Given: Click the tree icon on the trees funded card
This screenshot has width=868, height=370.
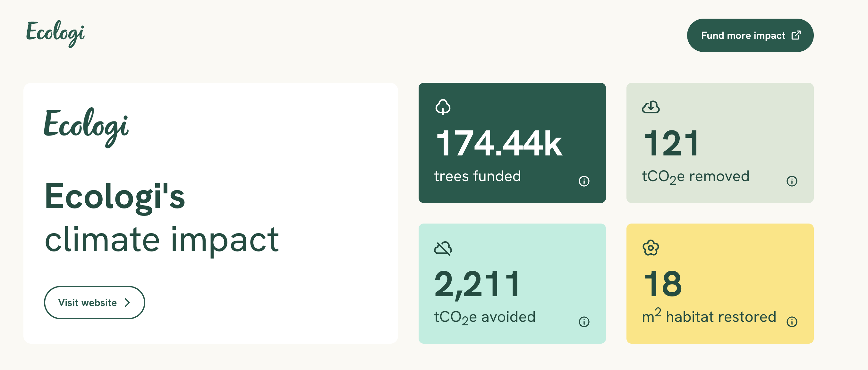Looking at the screenshot, I should (x=443, y=107).
